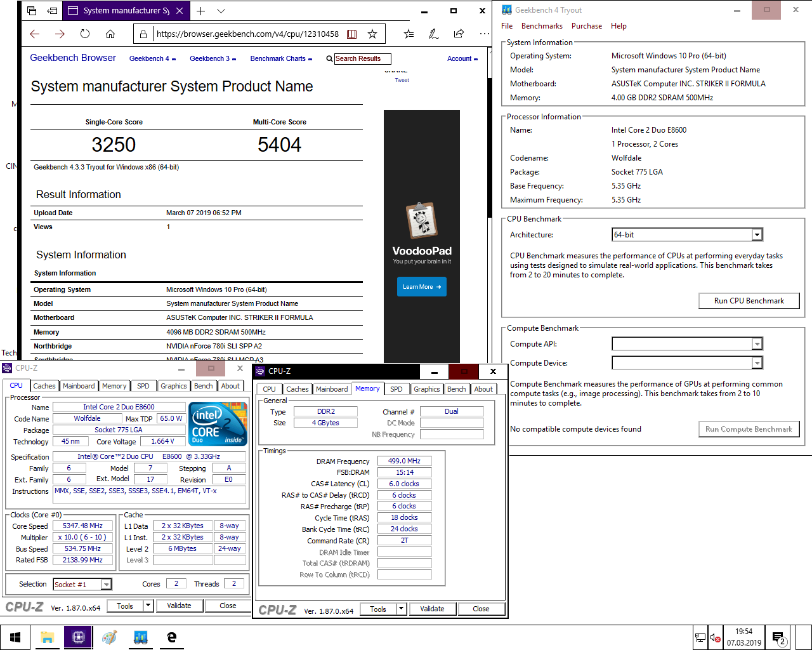Open the Geekbench 3 dropdown on website

point(213,58)
